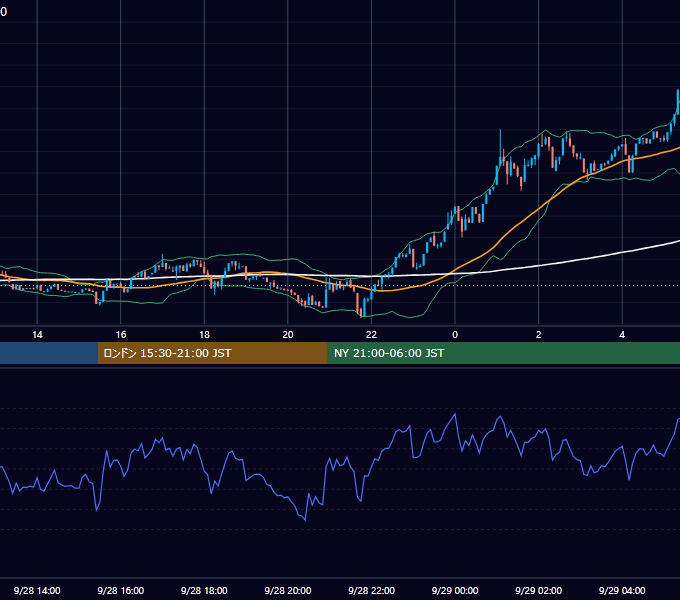Click hour label 2 on chart axis
The width and height of the screenshot is (680, 600).
click(539, 335)
